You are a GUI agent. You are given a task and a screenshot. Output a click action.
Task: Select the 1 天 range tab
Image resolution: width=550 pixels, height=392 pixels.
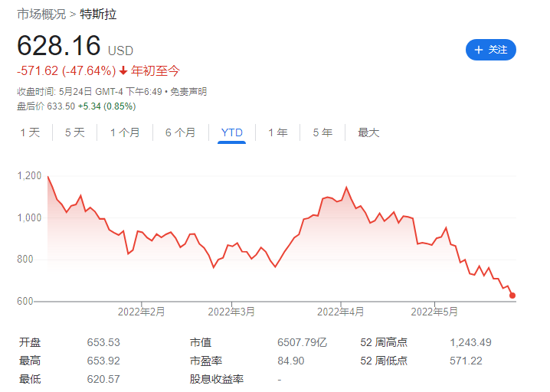pyautogui.click(x=30, y=132)
